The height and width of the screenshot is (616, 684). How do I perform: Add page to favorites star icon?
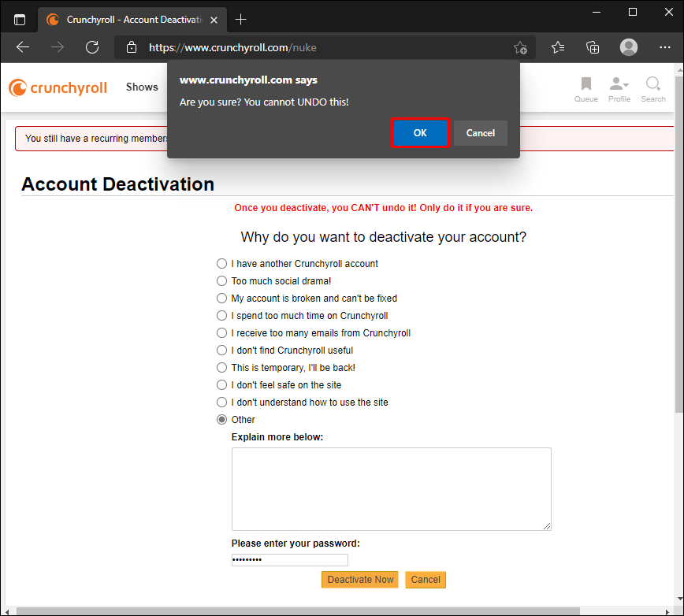coord(520,47)
